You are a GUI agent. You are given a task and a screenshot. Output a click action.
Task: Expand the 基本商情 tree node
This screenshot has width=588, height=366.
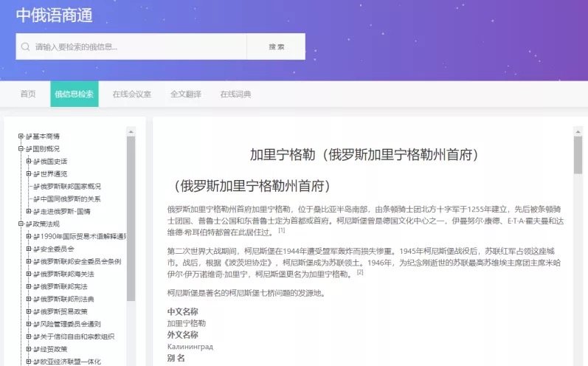[x=21, y=137]
